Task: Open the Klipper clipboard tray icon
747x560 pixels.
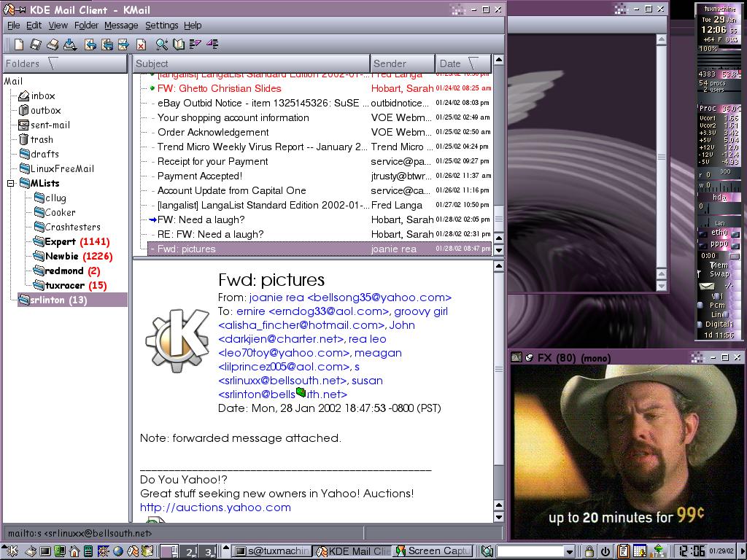Action: 624,551
